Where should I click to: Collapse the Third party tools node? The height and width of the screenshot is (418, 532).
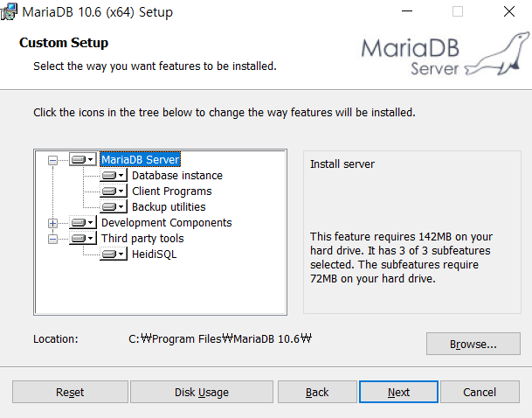point(52,239)
